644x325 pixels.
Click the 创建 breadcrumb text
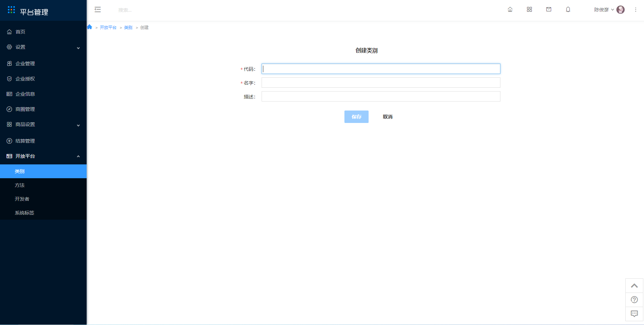tap(144, 28)
